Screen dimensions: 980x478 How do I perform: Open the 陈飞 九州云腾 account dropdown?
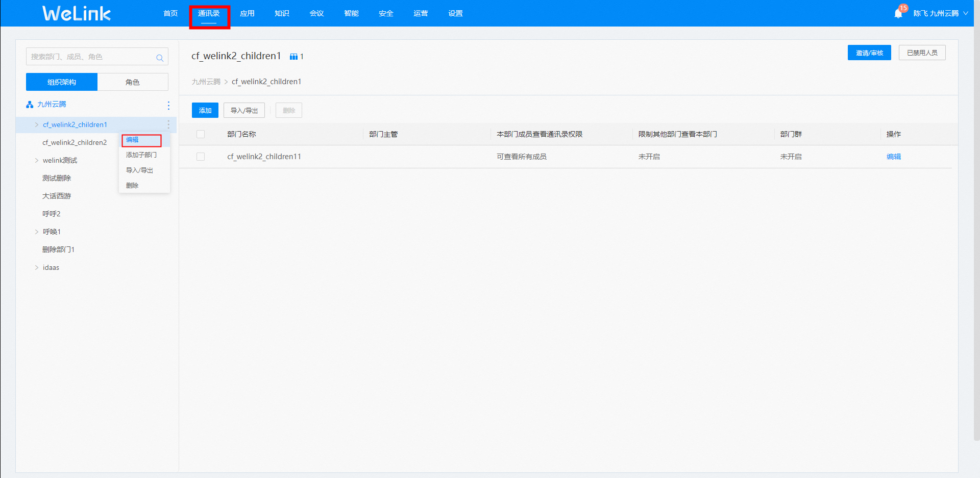tap(941, 13)
